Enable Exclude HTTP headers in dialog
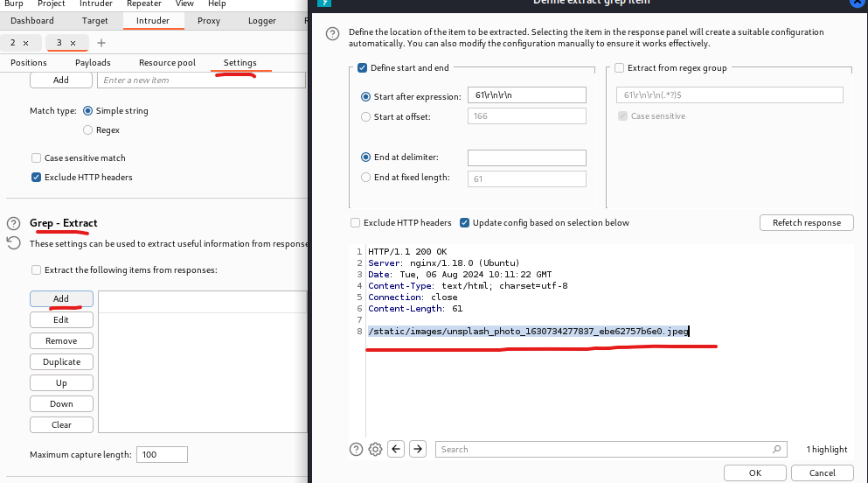This screenshot has height=483, width=868. (x=356, y=222)
